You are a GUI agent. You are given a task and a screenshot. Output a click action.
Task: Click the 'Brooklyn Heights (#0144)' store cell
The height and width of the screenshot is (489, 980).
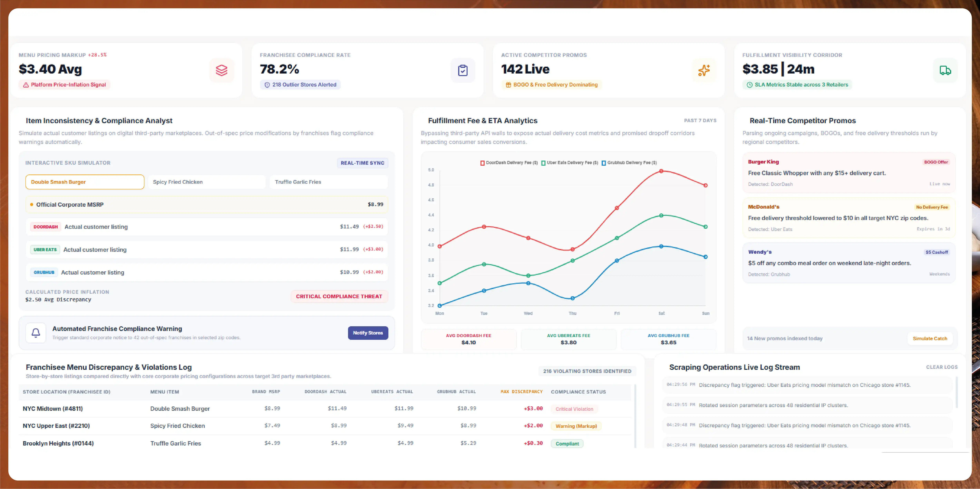coord(58,443)
